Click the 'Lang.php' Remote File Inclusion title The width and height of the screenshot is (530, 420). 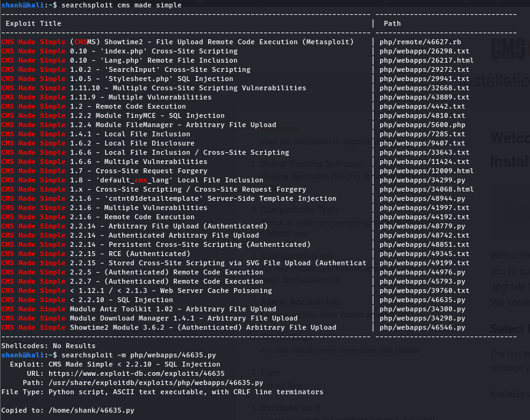tap(119, 60)
